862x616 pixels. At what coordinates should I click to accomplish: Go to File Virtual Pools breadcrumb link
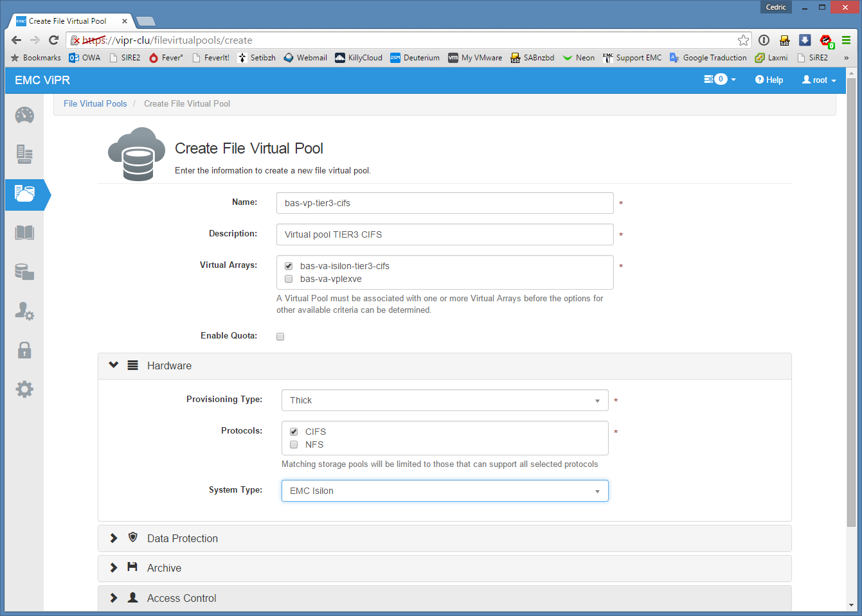[x=95, y=103]
